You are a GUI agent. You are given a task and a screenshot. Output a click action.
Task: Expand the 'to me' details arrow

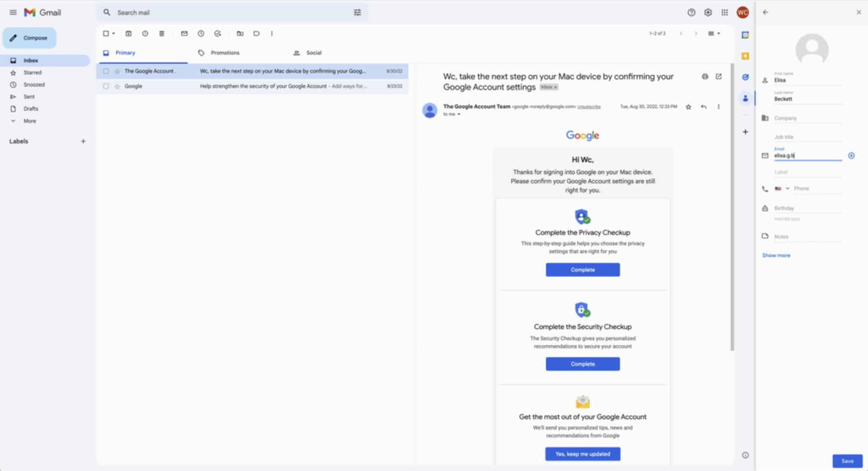pos(459,114)
